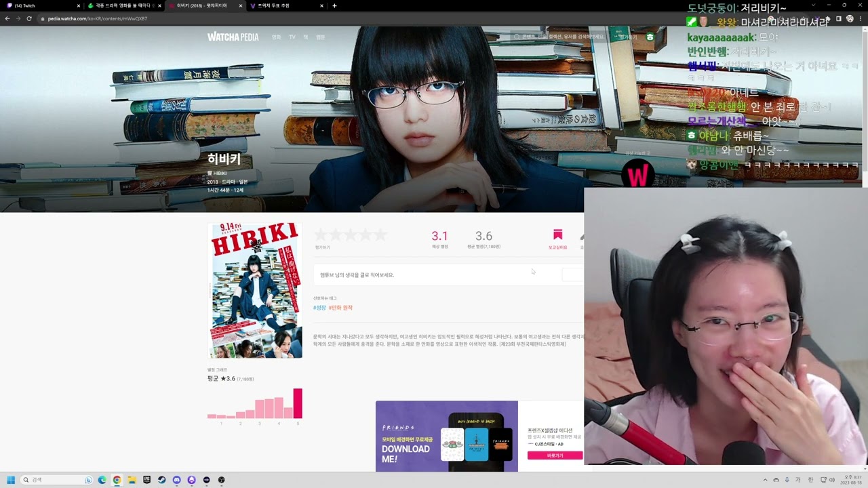Open the purple circular app in taskbar

(192, 480)
